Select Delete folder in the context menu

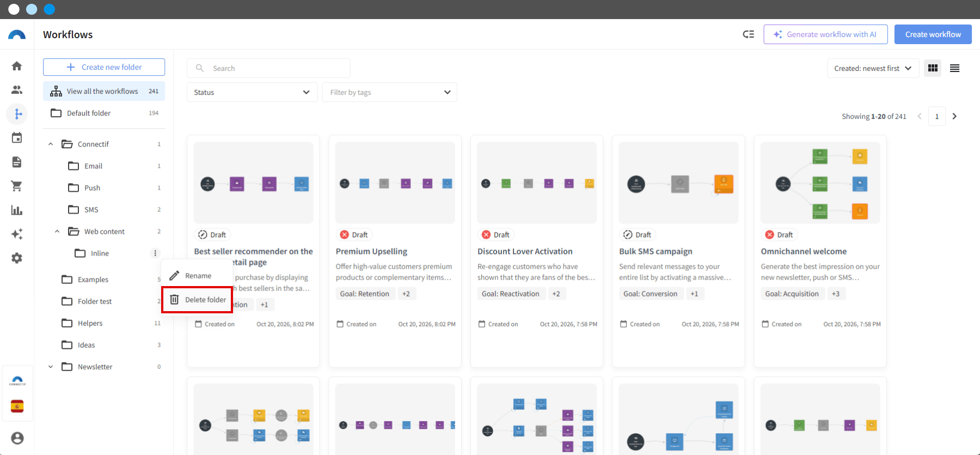[197, 299]
